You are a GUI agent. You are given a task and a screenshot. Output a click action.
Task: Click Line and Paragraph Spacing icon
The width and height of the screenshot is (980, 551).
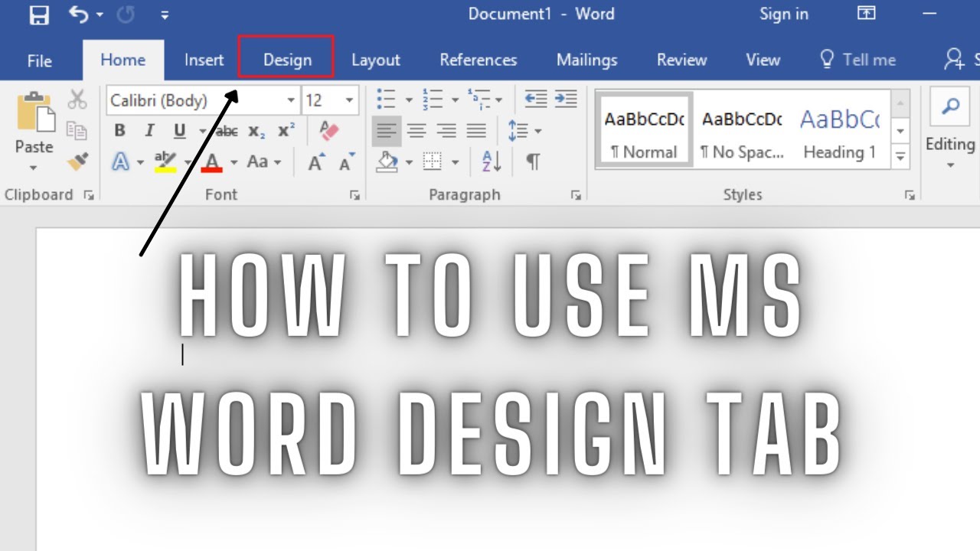[518, 131]
